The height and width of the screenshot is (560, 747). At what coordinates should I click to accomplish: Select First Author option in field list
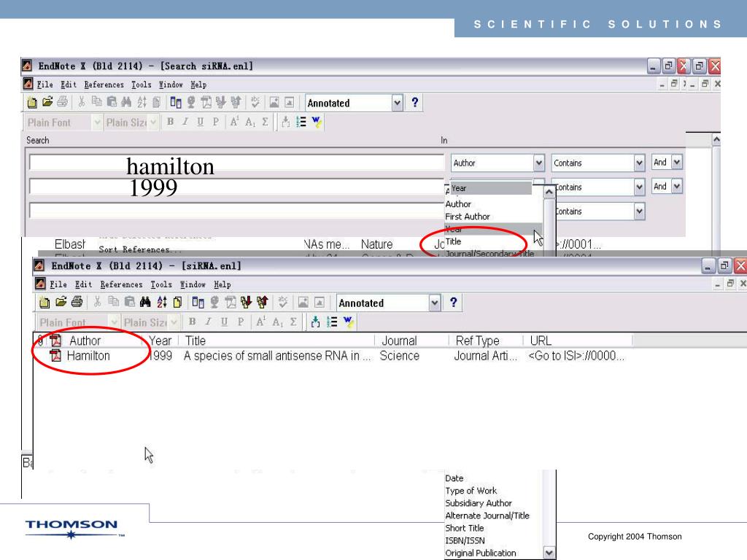tap(468, 216)
